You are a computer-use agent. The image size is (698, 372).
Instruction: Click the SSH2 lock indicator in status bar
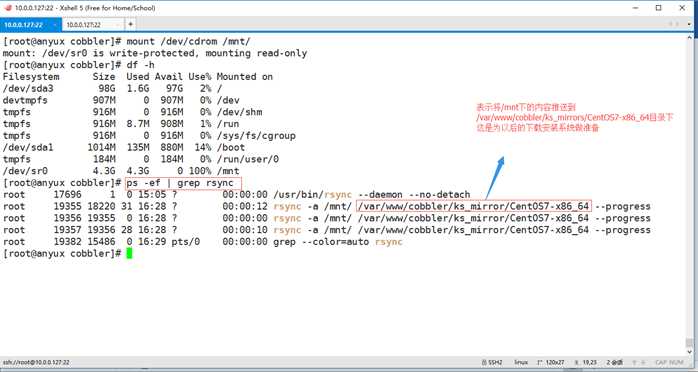[x=491, y=363]
